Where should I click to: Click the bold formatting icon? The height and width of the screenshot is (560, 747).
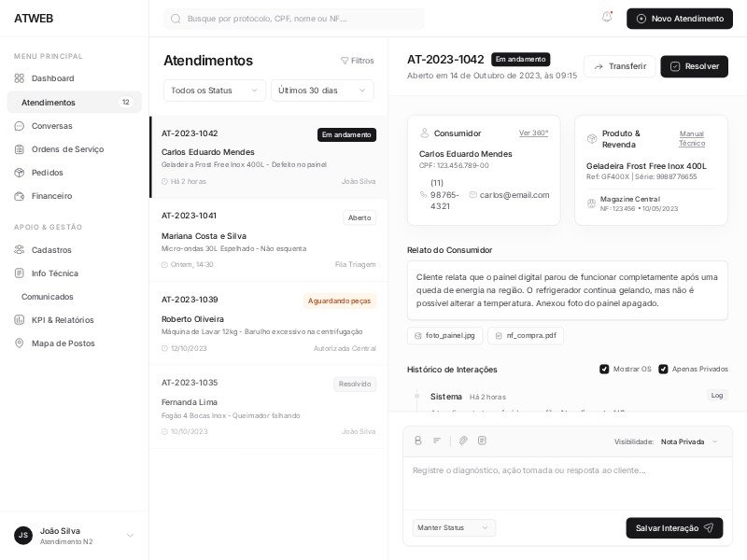point(418,441)
